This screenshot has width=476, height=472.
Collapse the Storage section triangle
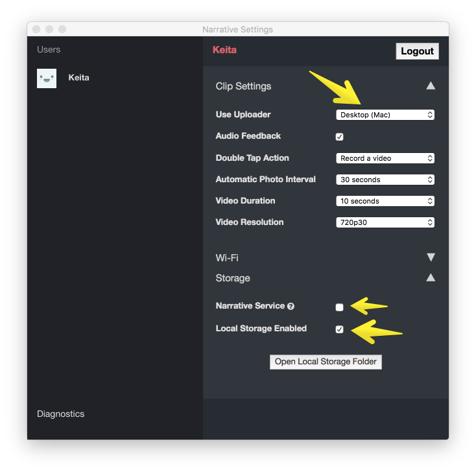pyautogui.click(x=431, y=277)
